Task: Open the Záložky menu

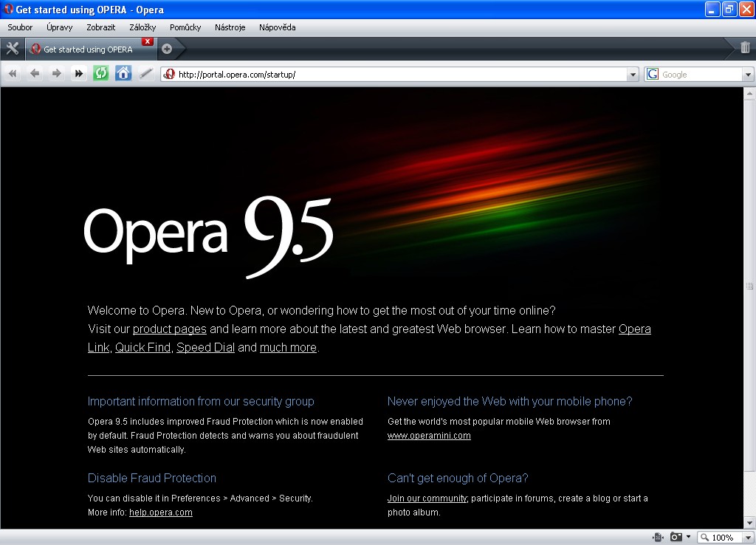Action: [142, 27]
